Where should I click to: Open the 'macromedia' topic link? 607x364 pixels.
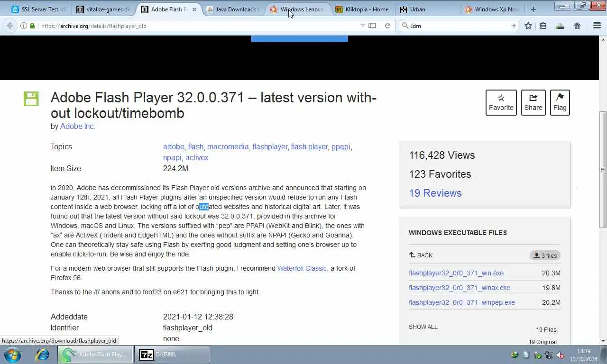pyautogui.click(x=228, y=146)
